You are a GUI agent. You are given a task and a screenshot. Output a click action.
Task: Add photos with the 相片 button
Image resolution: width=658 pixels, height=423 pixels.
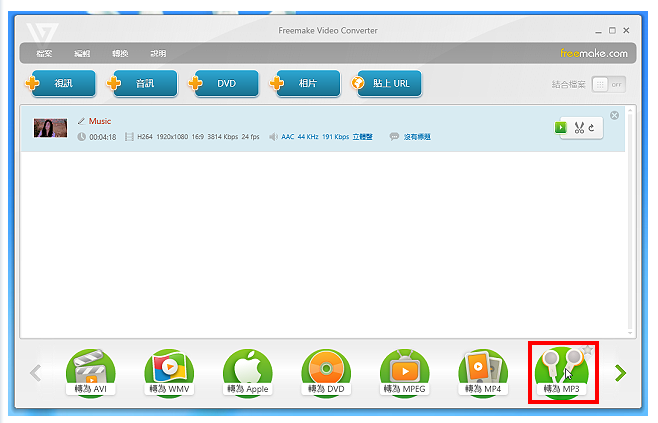308,83
